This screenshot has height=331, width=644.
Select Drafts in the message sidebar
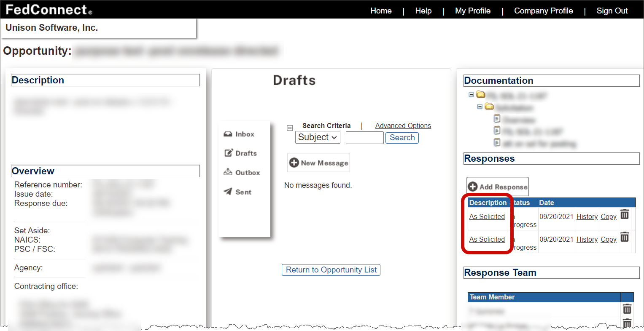(240, 153)
